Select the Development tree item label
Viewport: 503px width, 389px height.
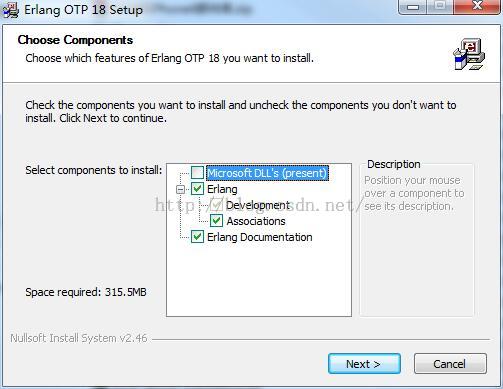pyautogui.click(x=258, y=205)
